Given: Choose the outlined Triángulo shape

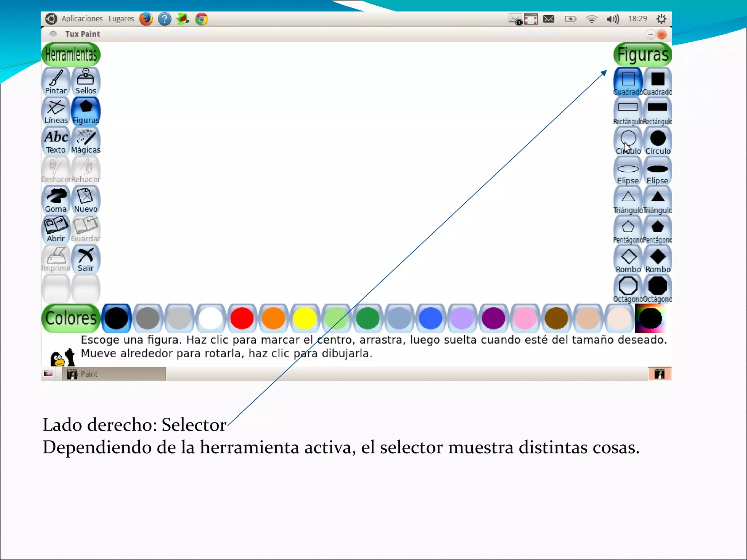Looking at the screenshot, I should tap(628, 201).
